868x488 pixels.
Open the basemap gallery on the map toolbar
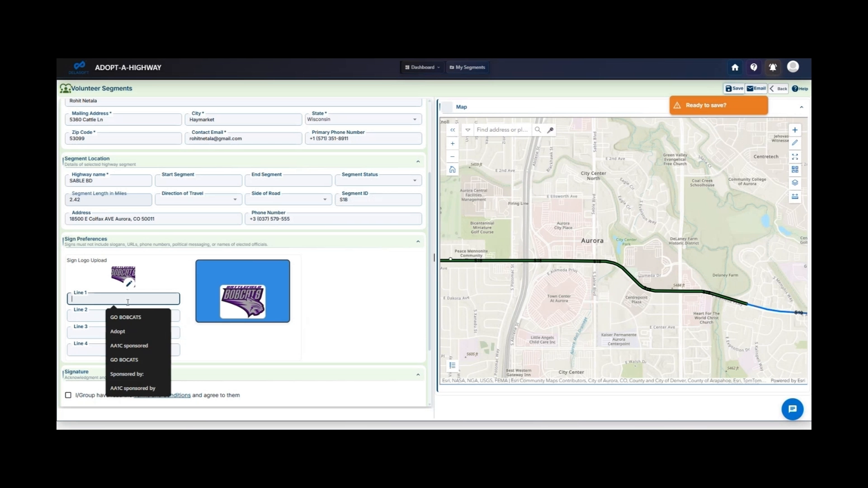795,169
